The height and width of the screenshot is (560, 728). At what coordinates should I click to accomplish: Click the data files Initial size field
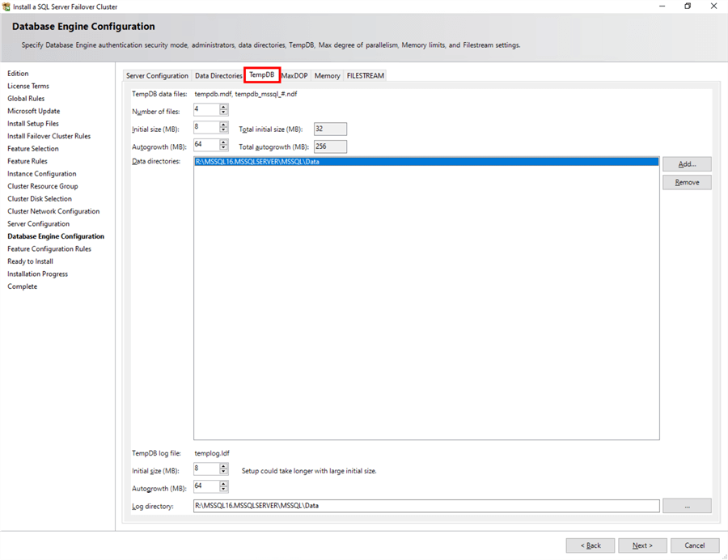206,127
